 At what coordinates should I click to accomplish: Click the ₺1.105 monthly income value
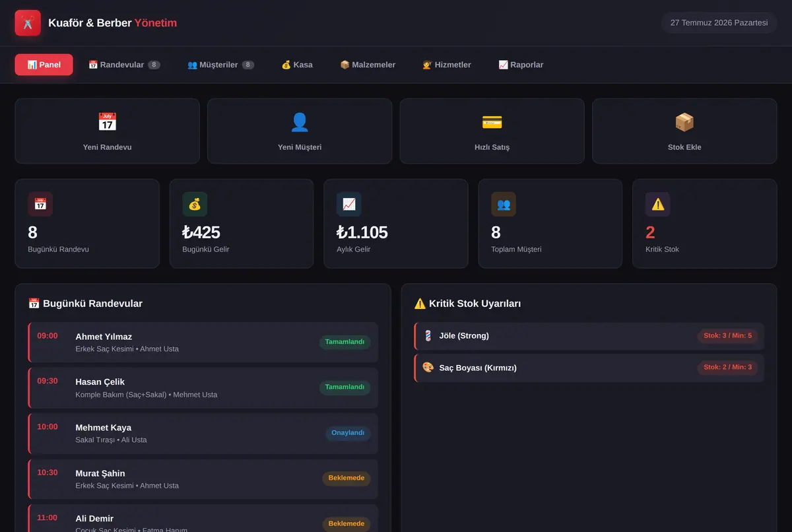coord(362,232)
